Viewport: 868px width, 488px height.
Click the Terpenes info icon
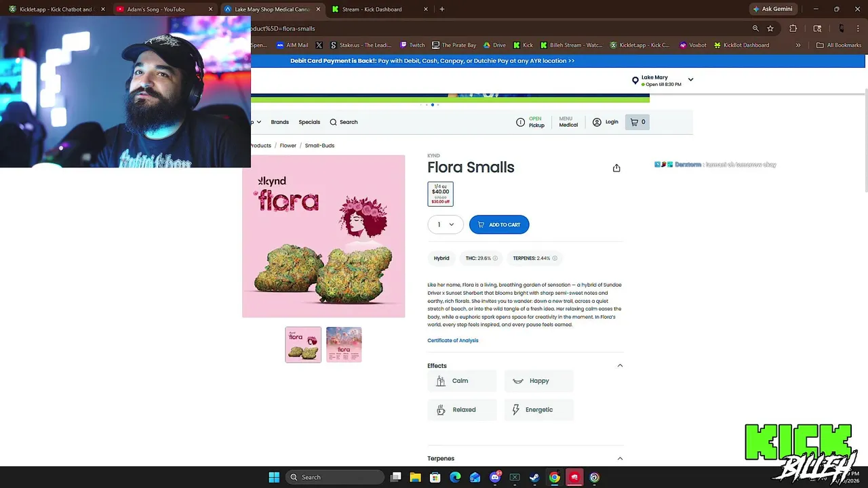555,258
